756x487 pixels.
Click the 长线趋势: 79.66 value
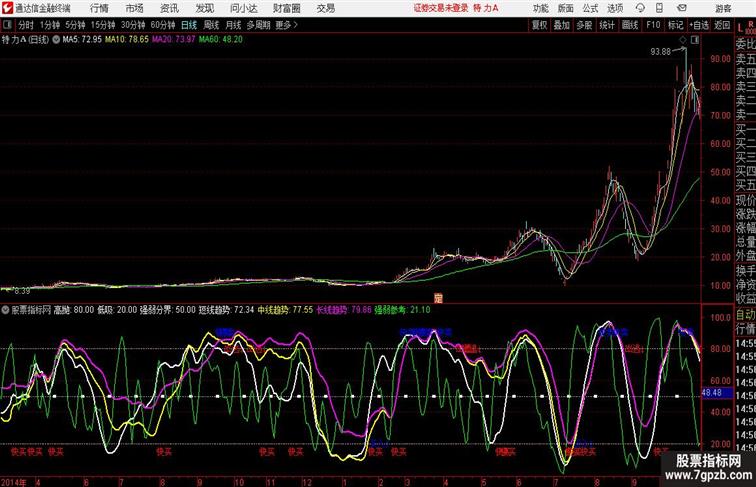344,310
